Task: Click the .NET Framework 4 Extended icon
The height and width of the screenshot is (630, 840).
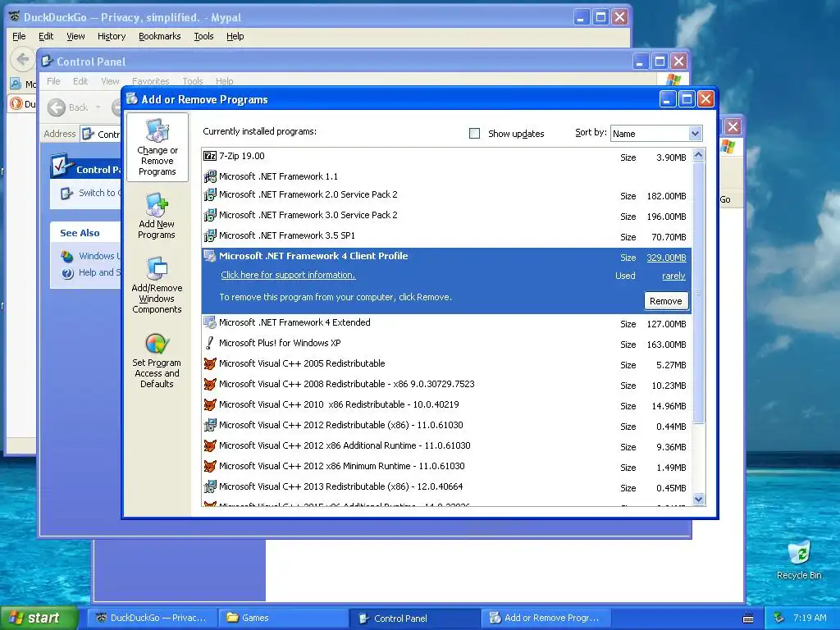Action: (x=210, y=322)
